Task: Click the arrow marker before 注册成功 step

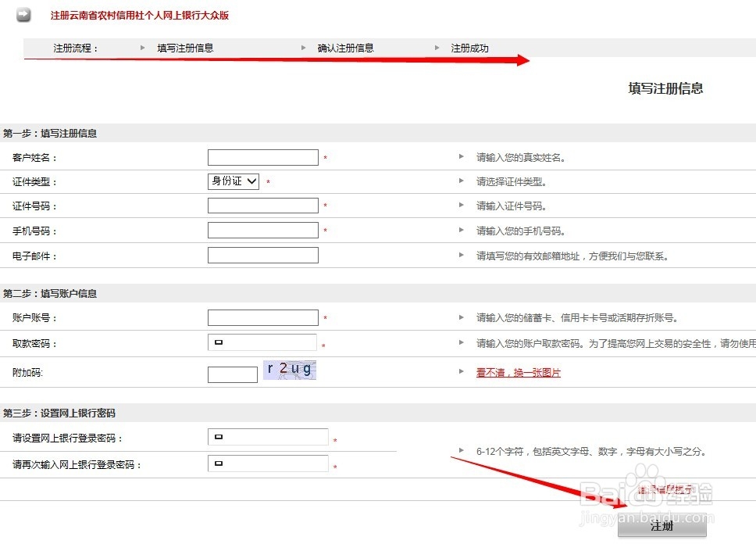Action: [x=437, y=47]
